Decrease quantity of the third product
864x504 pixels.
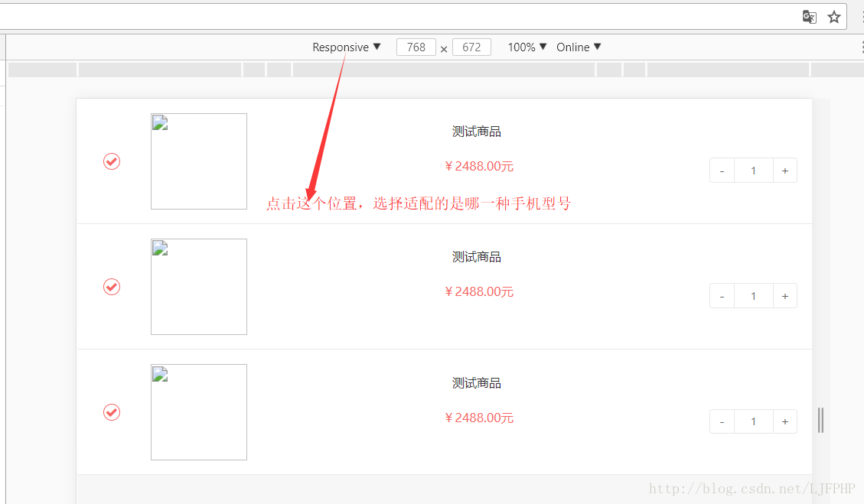click(722, 422)
